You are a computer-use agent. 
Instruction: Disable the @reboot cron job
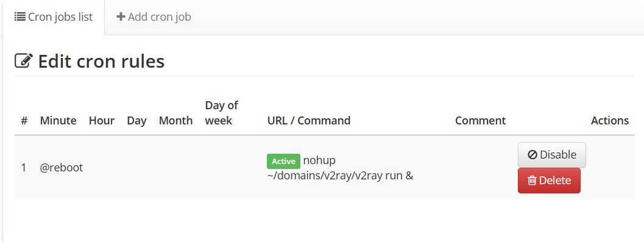coord(551,155)
